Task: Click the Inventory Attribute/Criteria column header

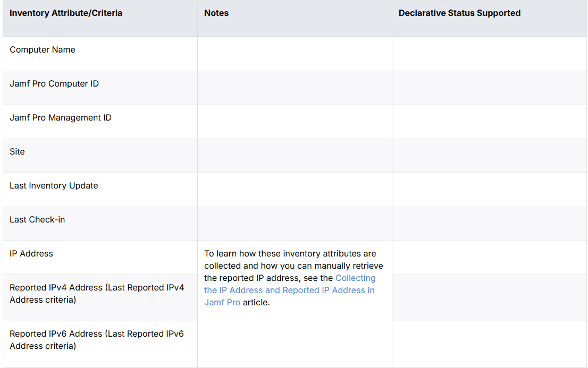Action: click(x=66, y=13)
